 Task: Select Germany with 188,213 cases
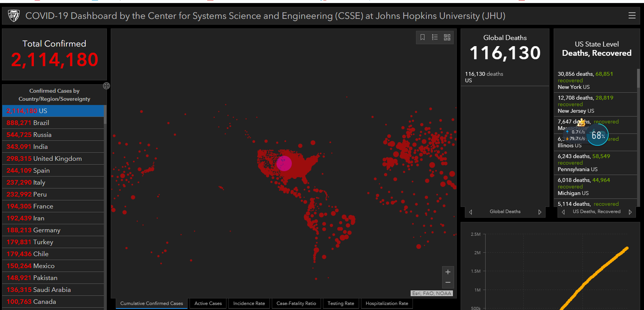(x=53, y=230)
